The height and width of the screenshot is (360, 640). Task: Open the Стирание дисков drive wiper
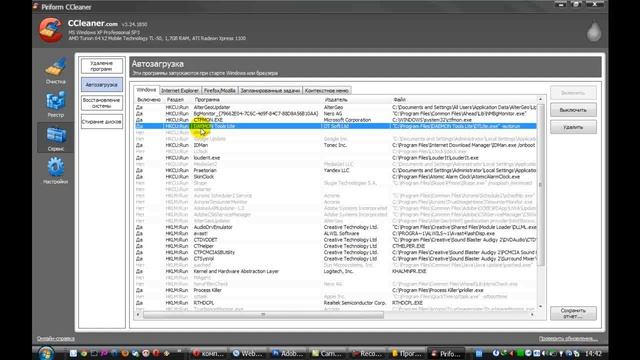pos(102,122)
